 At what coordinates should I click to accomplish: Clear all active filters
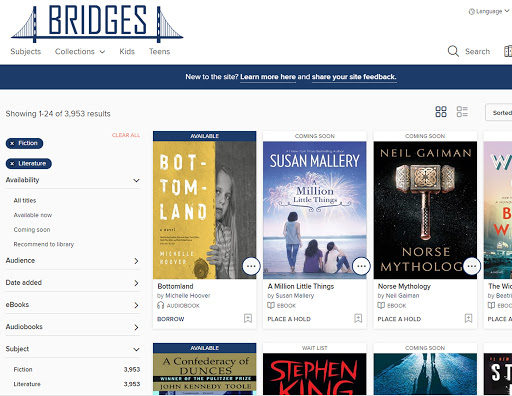pos(126,135)
